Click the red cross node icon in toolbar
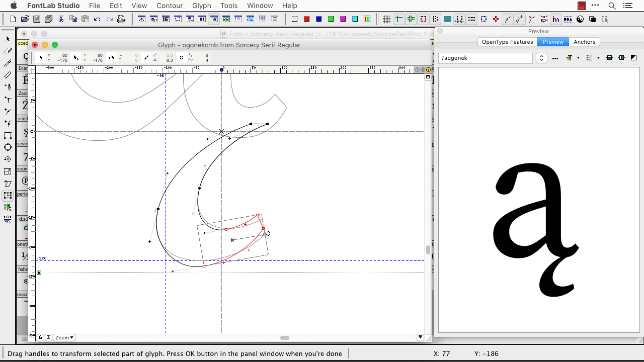 (496, 19)
